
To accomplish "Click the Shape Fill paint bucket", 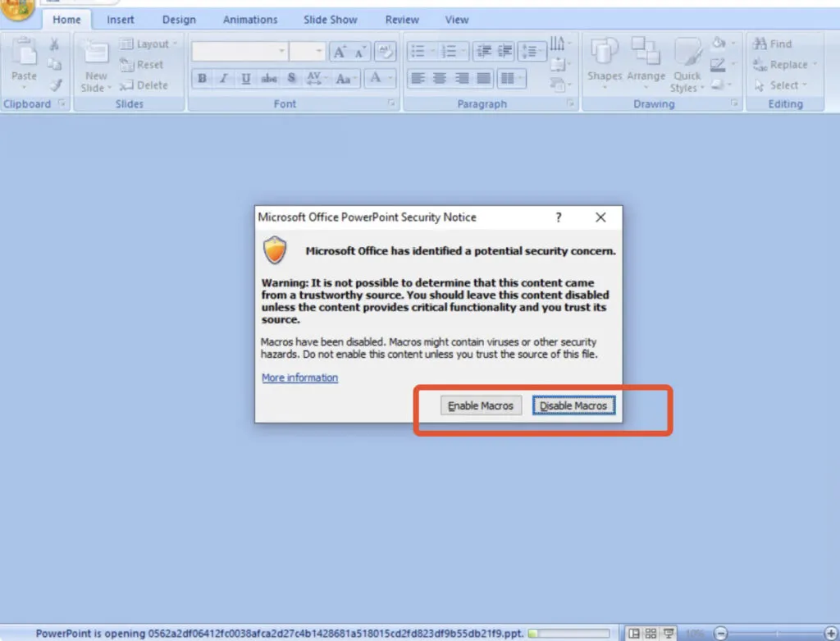I will tap(719, 43).
